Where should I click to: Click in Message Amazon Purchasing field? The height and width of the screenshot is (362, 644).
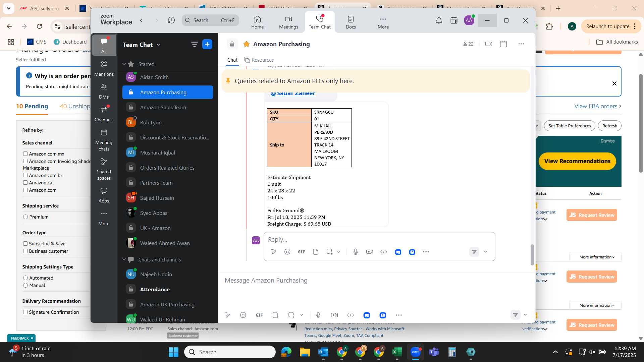coord(376,281)
